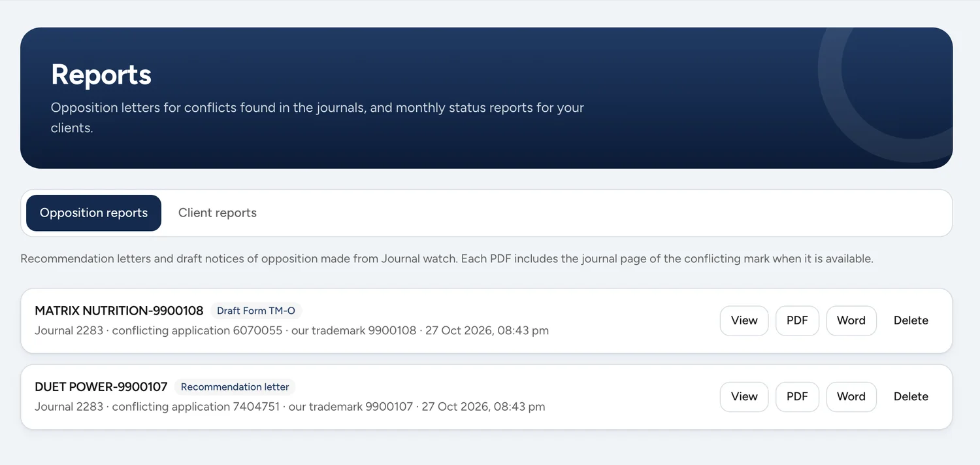Delete the DUET POWER-9900107 report
Image resolution: width=980 pixels, height=465 pixels.
click(911, 396)
